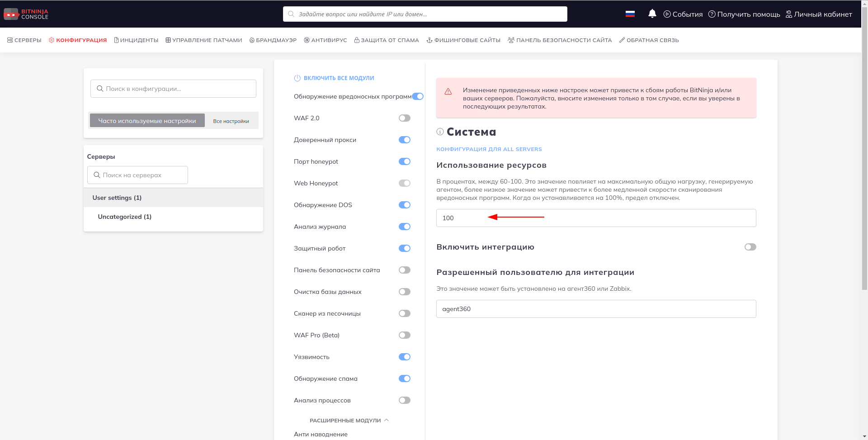Click the warning triangle in the alert
Image resolution: width=868 pixels, height=440 pixels.
448,92
